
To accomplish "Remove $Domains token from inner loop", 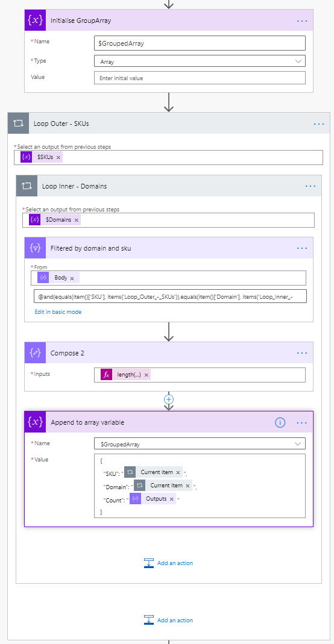I will 77,220.
